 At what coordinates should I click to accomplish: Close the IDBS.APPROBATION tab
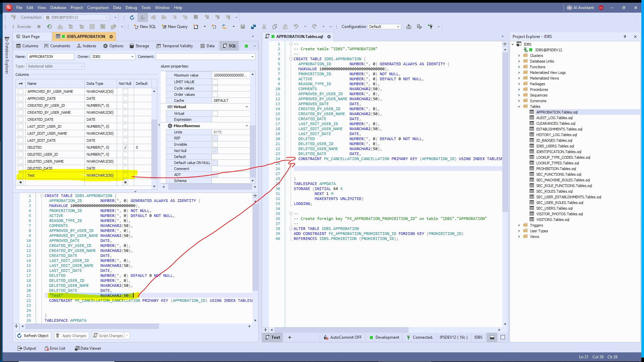[x=111, y=37]
